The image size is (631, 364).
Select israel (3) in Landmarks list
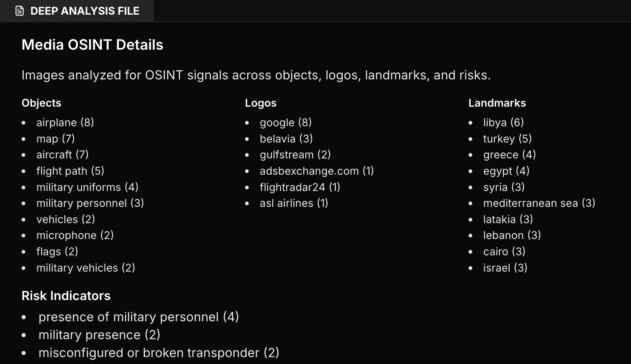click(505, 268)
